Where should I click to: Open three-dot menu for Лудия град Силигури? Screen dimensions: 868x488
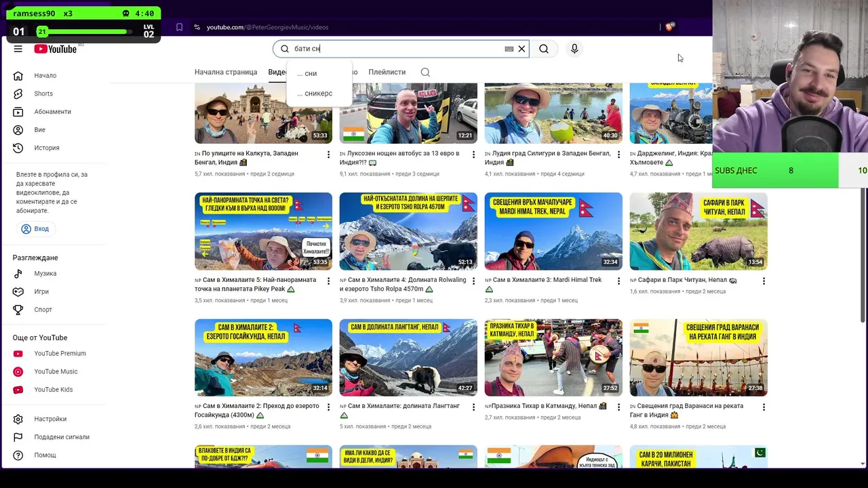point(618,155)
